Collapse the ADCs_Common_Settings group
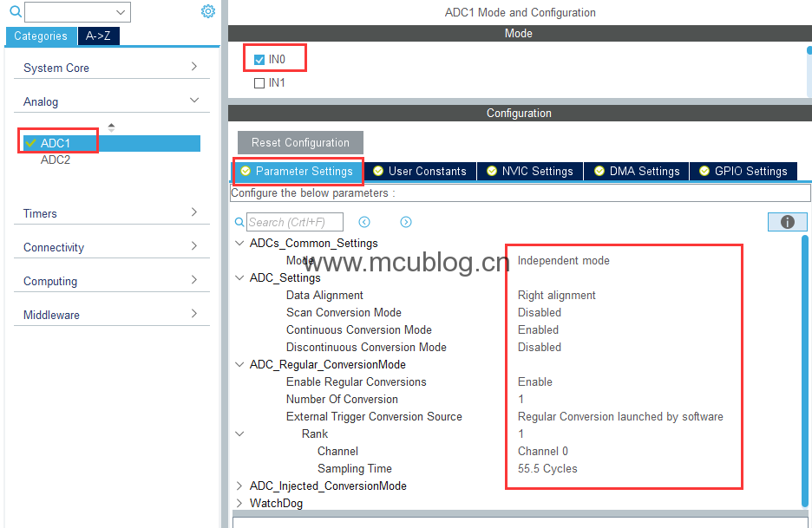812x528 pixels. (239, 243)
